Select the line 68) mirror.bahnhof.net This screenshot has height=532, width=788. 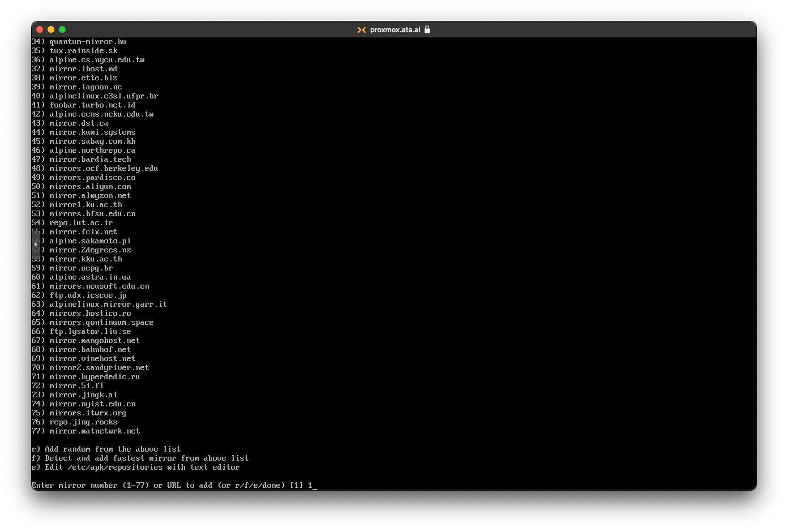click(82, 350)
